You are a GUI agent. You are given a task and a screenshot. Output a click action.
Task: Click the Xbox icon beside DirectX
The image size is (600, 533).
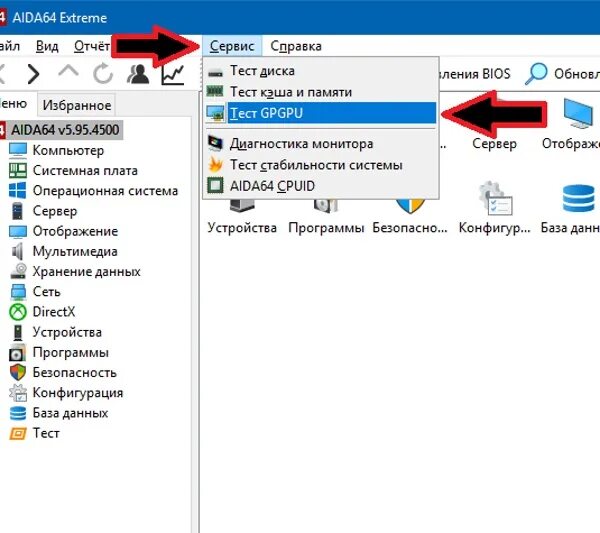pyautogui.click(x=18, y=312)
